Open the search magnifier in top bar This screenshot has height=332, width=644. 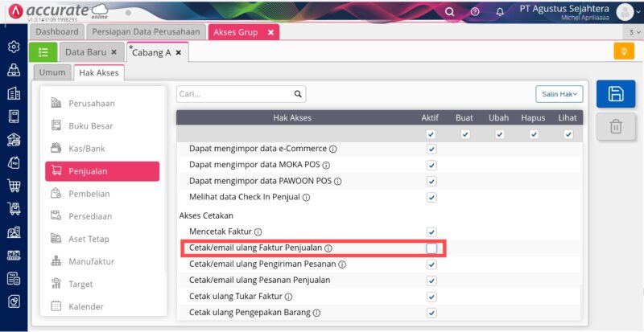(449, 12)
